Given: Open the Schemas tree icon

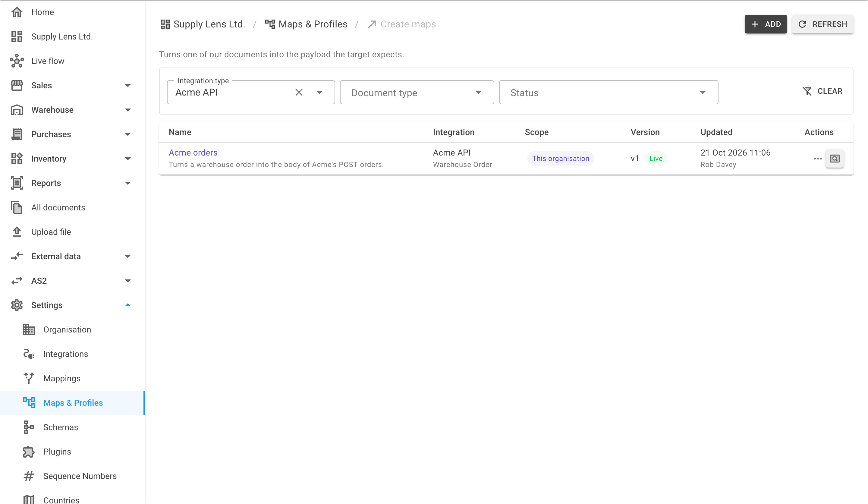Looking at the screenshot, I should [29, 427].
